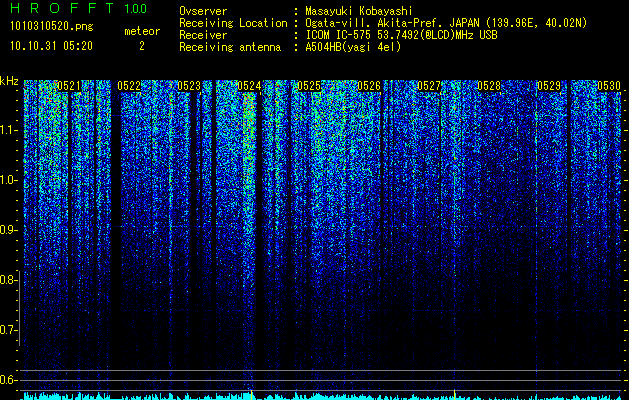
Task: Click the 0527 time marker
Action: pyautogui.click(x=429, y=86)
